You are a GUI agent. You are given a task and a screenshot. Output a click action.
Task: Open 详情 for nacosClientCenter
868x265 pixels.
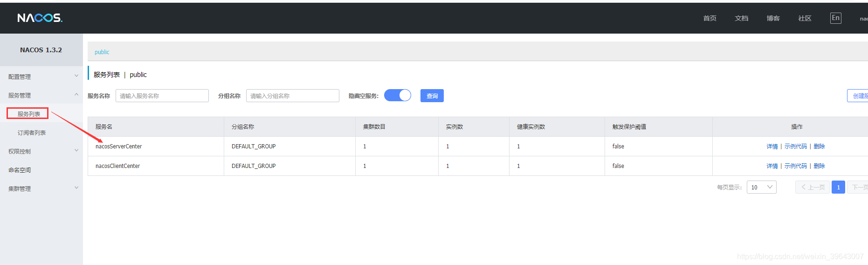point(772,166)
